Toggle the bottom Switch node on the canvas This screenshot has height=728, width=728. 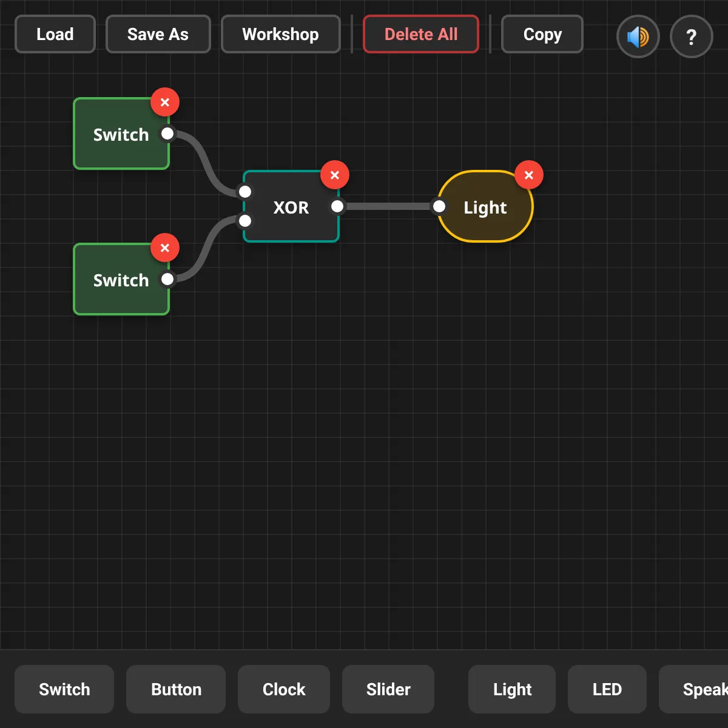(x=121, y=280)
